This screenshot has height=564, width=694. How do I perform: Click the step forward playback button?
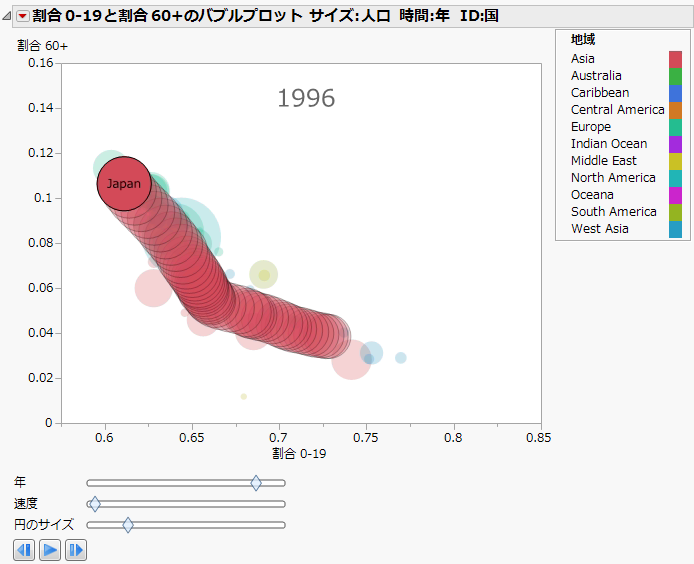click(x=76, y=549)
